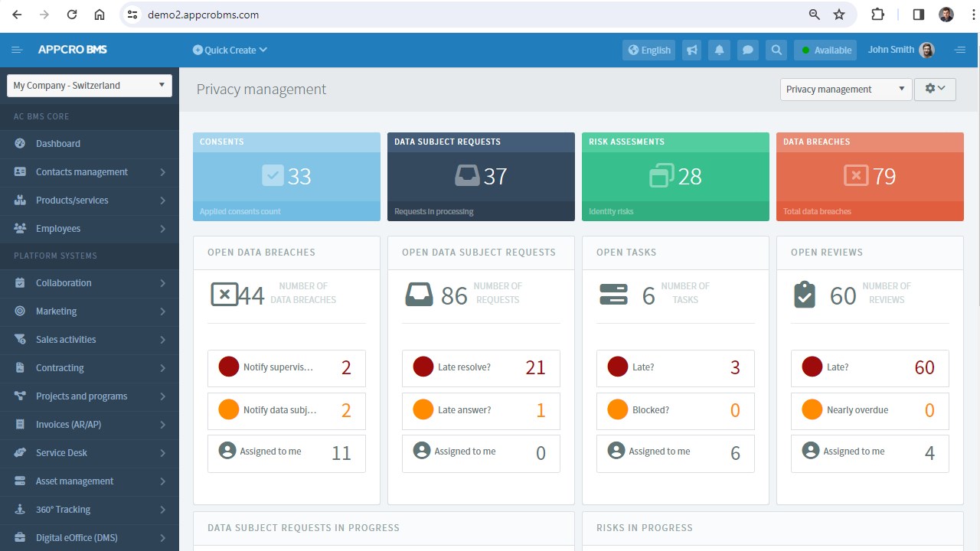Click the 360° Tracking icon
The image size is (980, 551).
[x=20, y=509]
